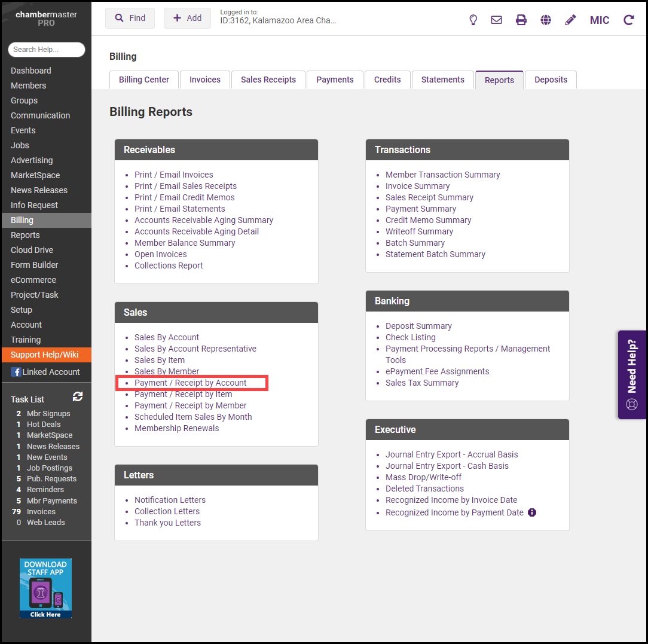Open the envelope mail icon
The width and height of the screenshot is (648, 644).
[496, 20]
